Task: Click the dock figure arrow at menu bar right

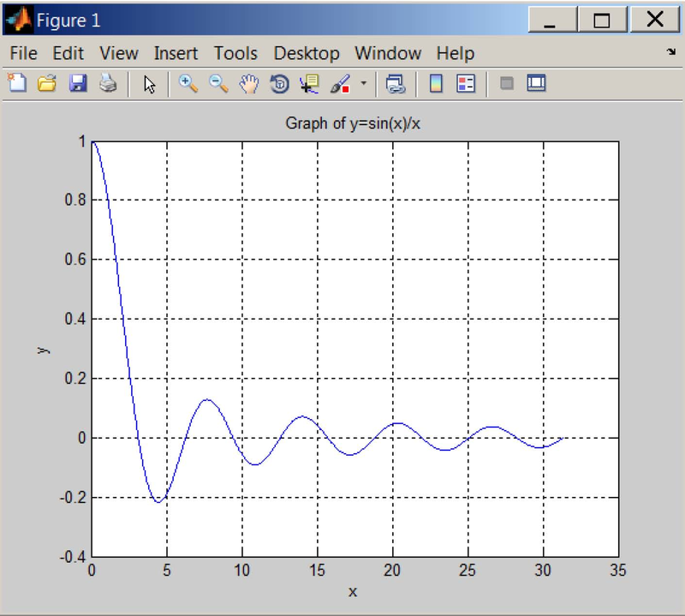Action: coord(671,52)
